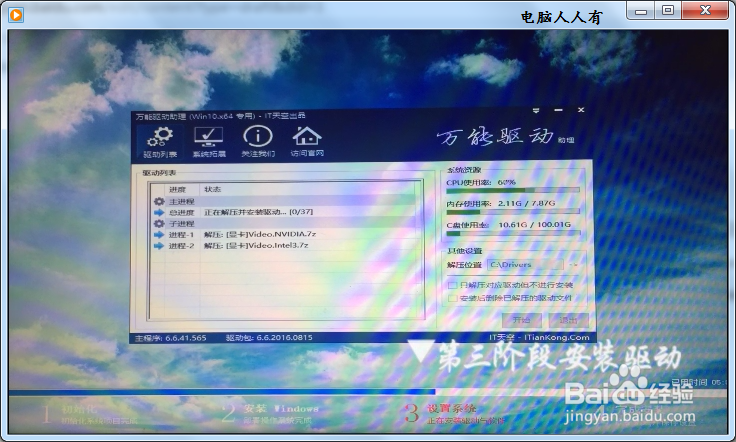Viewport: 736px width, 442px height.
Task: Close the video player window
Action: coord(705,10)
